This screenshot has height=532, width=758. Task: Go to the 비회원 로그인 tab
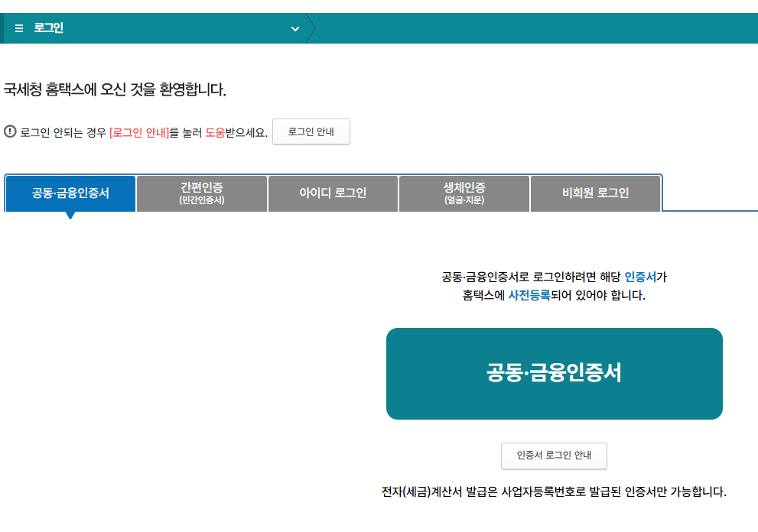(x=596, y=193)
